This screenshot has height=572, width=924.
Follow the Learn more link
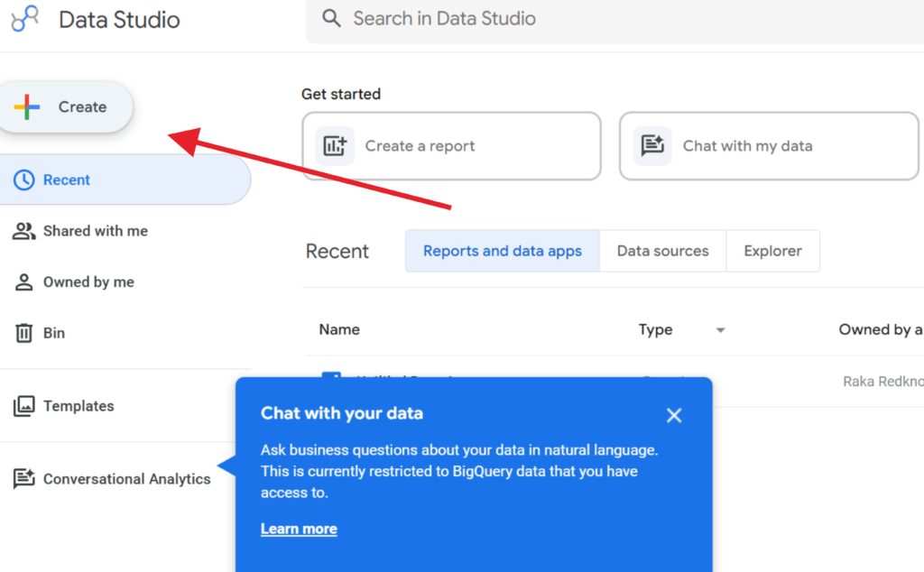(299, 529)
